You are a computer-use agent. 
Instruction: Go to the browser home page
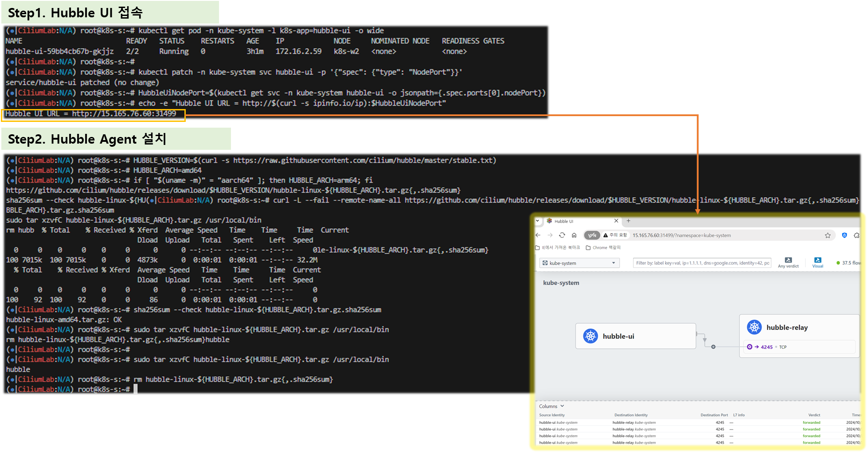click(574, 235)
